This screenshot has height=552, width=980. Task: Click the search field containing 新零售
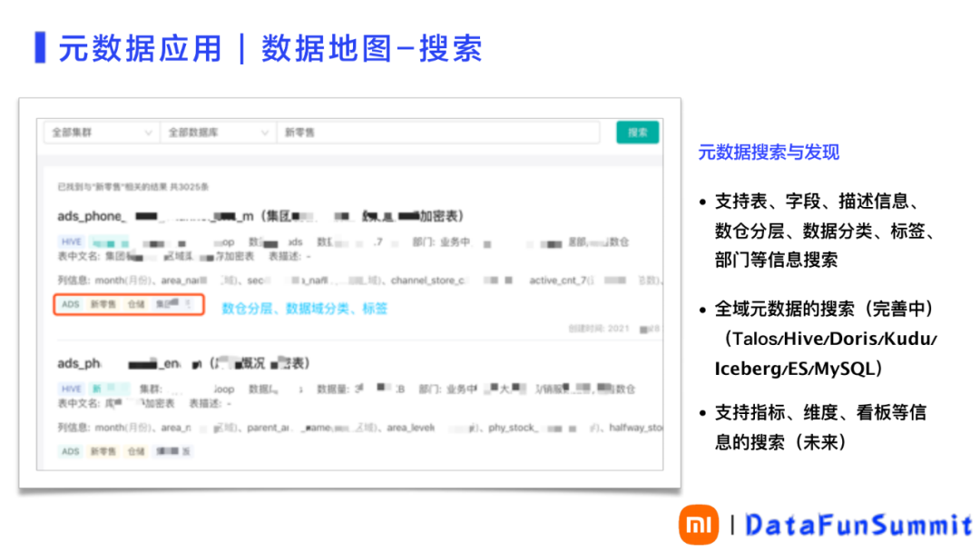point(438,133)
